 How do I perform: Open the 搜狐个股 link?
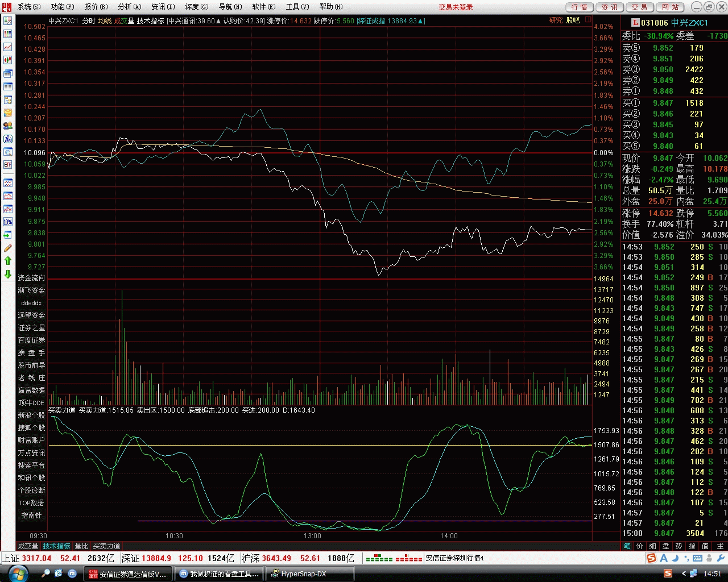tap(31, 428)
